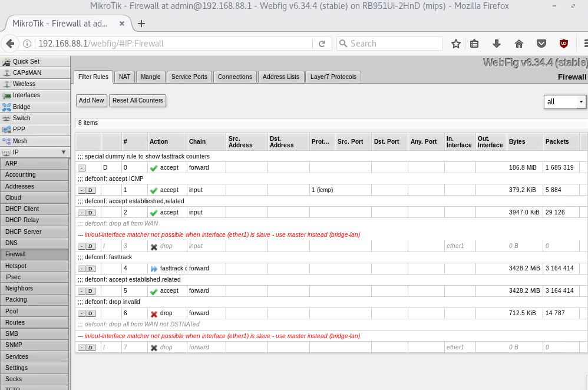Remove rule 4 fasttrack

pyautogui.click(x=82, y=269)
